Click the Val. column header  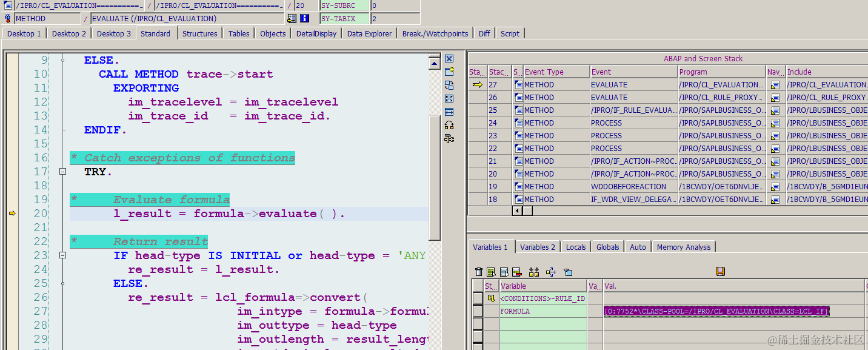point(733,286)
